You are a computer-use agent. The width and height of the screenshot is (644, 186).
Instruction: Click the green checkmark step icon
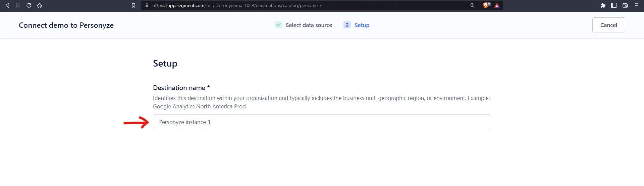click(x=278, y=25)
